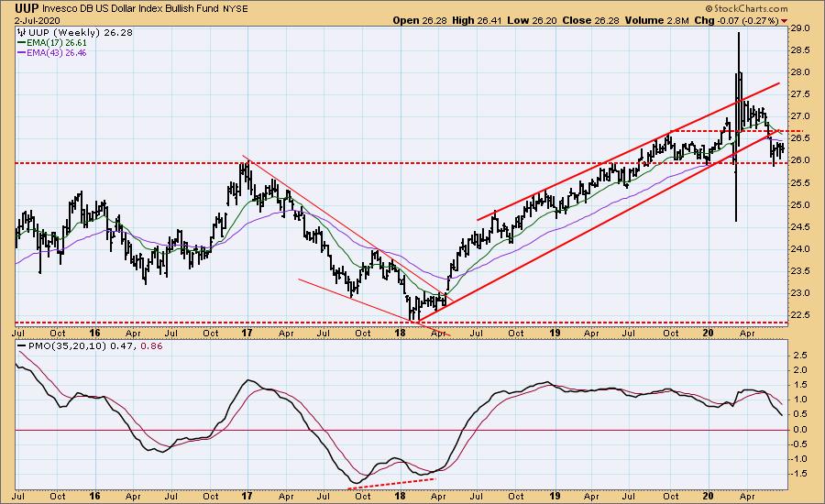Click the PMO axis label 0.0
Image resolution: width=825 pixels, height=504 pixels.
point(801,430)
